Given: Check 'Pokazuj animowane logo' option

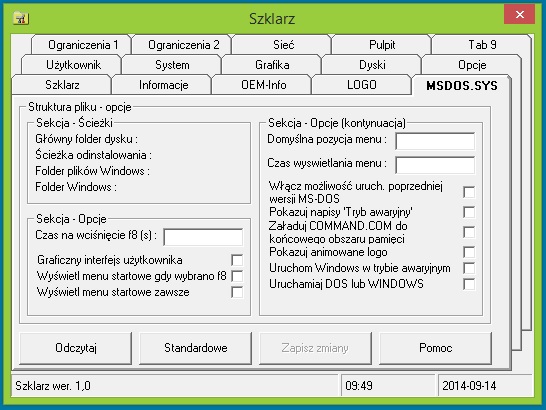Looking at the screenshot, I should pos(469,252).
